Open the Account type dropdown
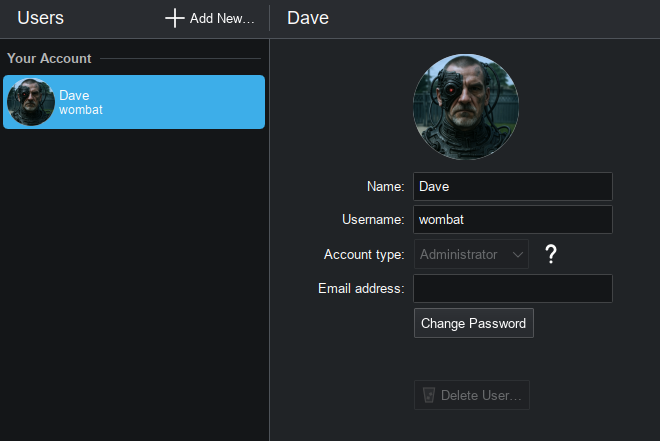The height and width of the screenshot is (441, 660). [471, 255]
